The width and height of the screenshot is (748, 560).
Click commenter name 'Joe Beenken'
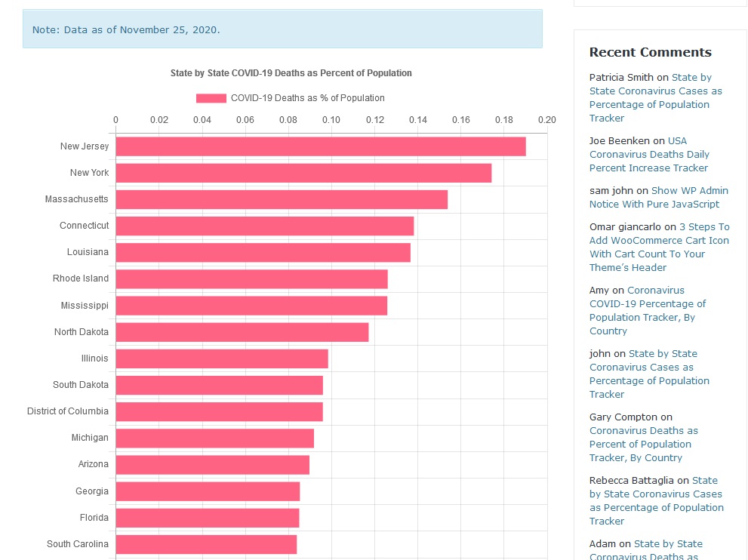[x=619, y=140]
